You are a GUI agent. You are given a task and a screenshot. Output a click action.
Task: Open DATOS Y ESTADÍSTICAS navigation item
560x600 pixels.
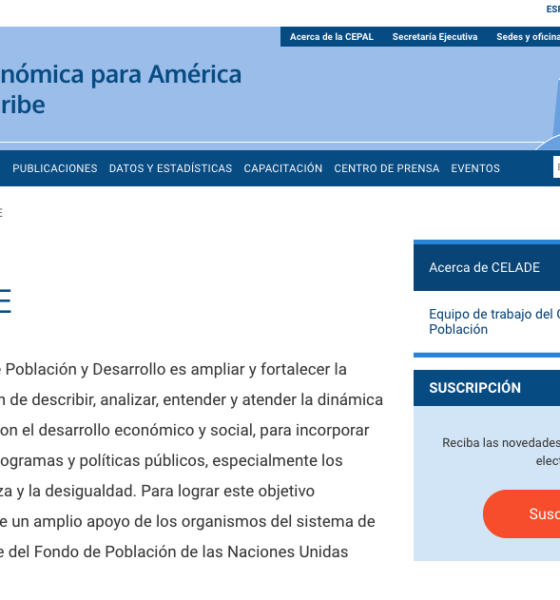[170, 168]
